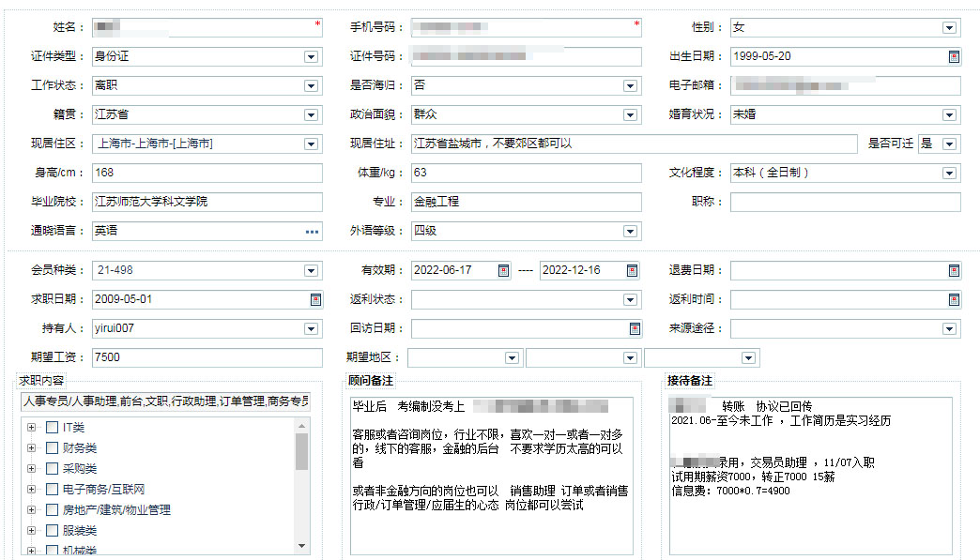This screenshot has height=560, width=980.
Task: Open the 持有人 dropdown showing yirui007
Action: (x=311, y=328)
